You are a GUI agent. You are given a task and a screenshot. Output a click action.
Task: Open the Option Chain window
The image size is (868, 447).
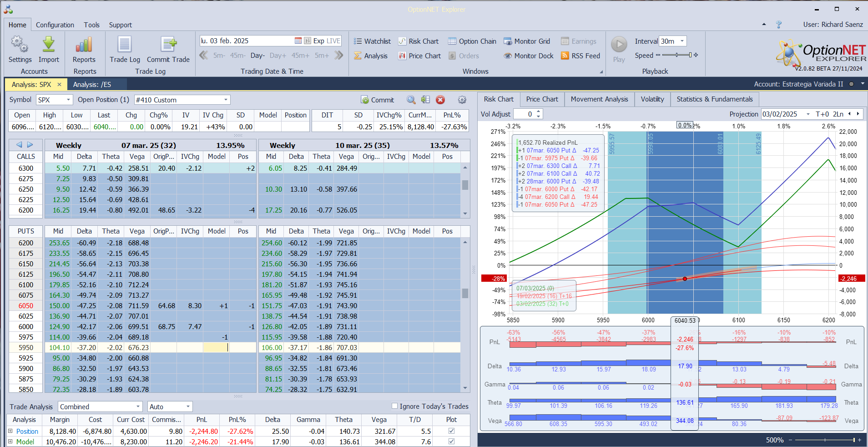point(472,41)
